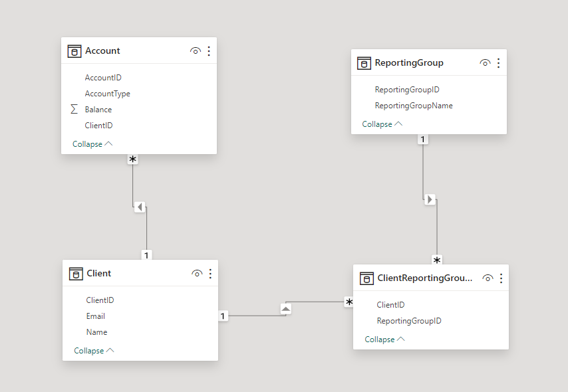The width and height of the screenshot is (568, 392).
Task: Click the many cardinality marker left of ClientReportingGroup
Action: 349,302
